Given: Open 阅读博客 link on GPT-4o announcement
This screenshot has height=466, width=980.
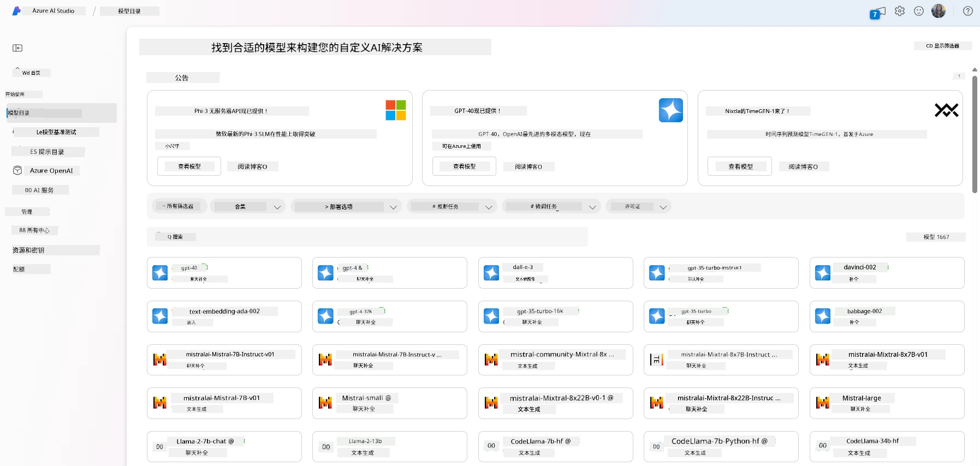Looking at the screenshot, I should pos(528,166).
